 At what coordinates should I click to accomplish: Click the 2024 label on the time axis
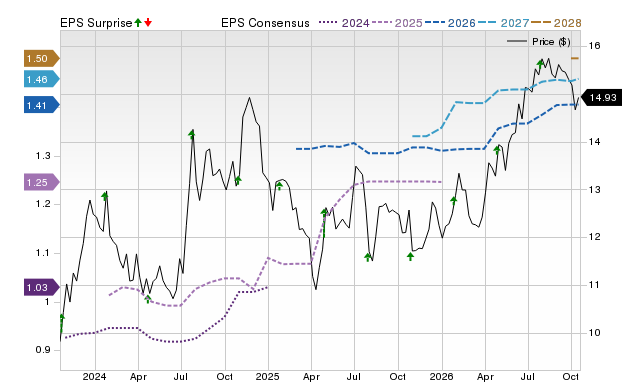[94, 376]
